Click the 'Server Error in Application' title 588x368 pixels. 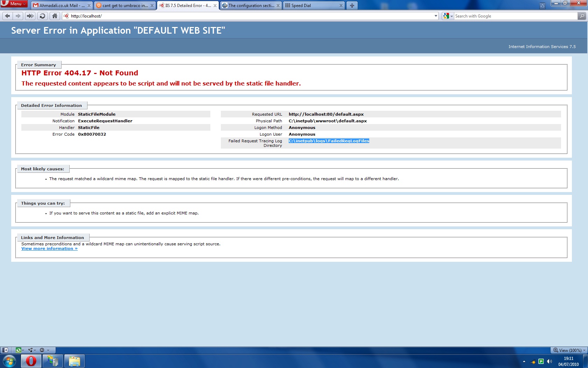[x=118, y=30]
